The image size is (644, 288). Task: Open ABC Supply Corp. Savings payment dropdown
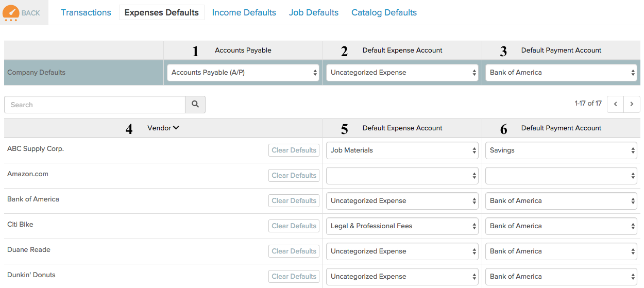coord(562,150)
